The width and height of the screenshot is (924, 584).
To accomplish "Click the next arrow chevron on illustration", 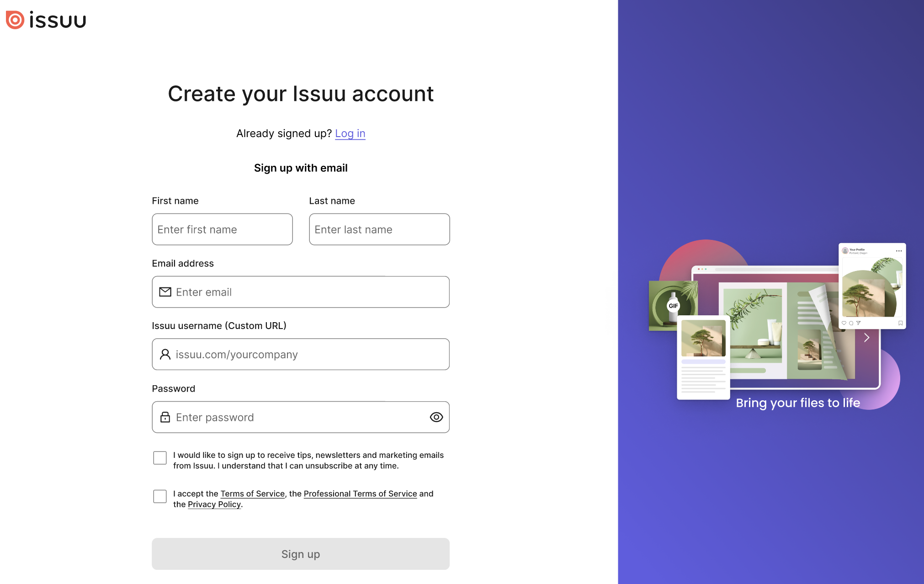I will click(866, 338).
